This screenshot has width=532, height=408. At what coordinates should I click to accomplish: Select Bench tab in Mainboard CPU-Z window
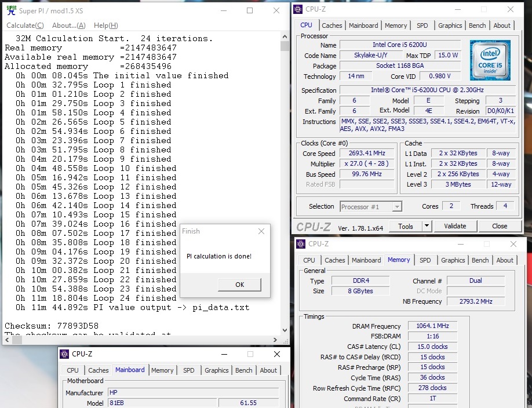(243, 370)
